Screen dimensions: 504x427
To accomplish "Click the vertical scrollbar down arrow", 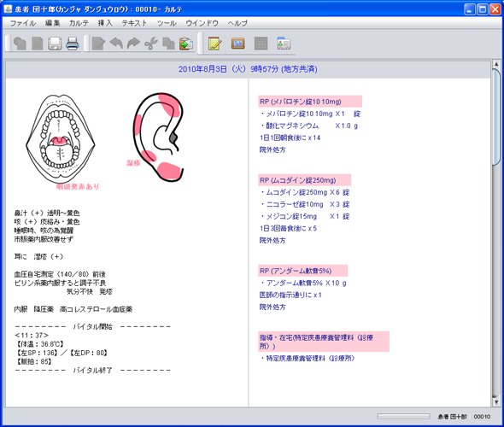I will [x=496, y=402].
